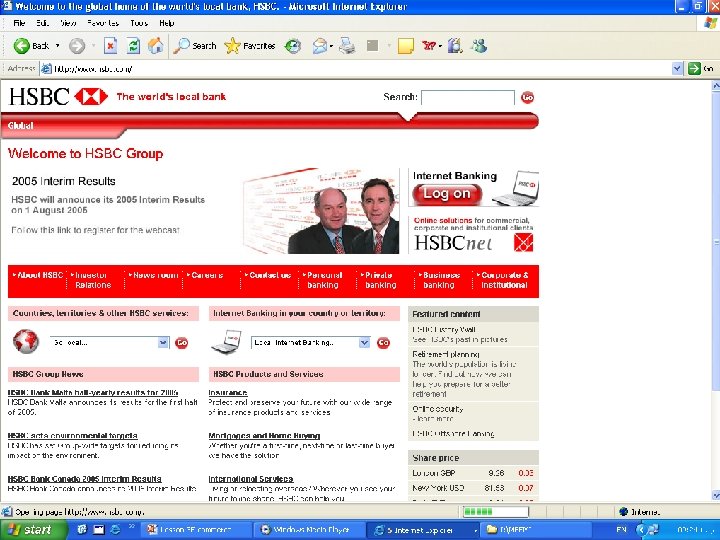Viewport: 720px width, 540px height.
Task: Open the Back button dropdown arrow
Action: tap(57, 46)
